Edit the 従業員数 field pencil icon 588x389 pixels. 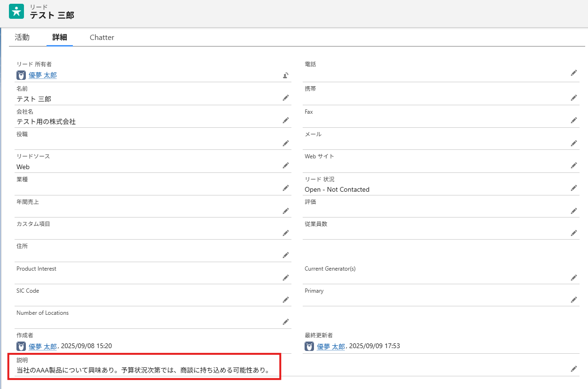(x=573, y=233)
